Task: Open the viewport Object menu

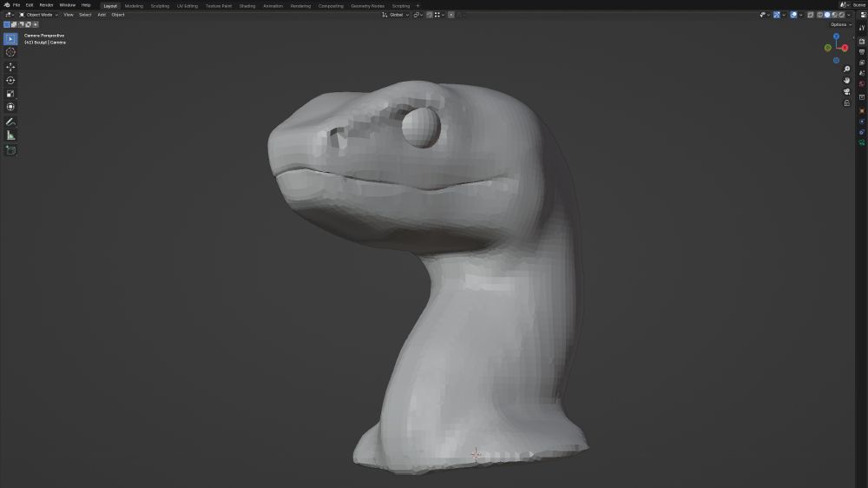Action: point(118,15)
